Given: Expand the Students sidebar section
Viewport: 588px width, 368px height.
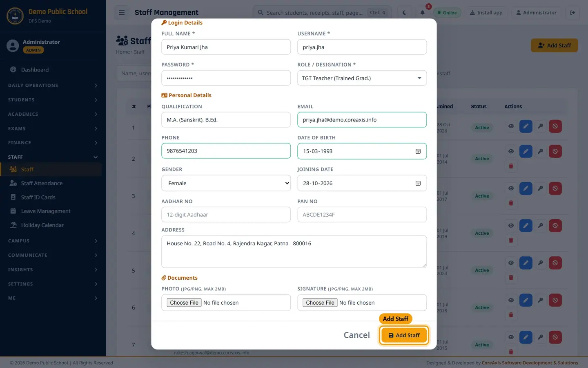Looking at the screenshot, I should click(x=53, y=100).
